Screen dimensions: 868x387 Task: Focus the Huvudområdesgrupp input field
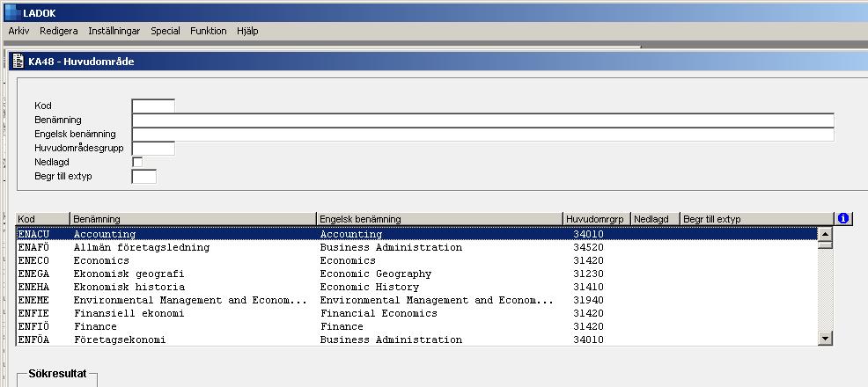[x=153, y=148]
